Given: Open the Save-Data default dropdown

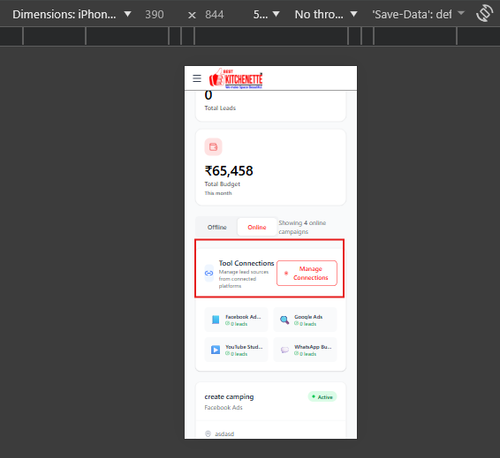Looking at the screenshot, I should pyautogui.click(x=418, y=14).
